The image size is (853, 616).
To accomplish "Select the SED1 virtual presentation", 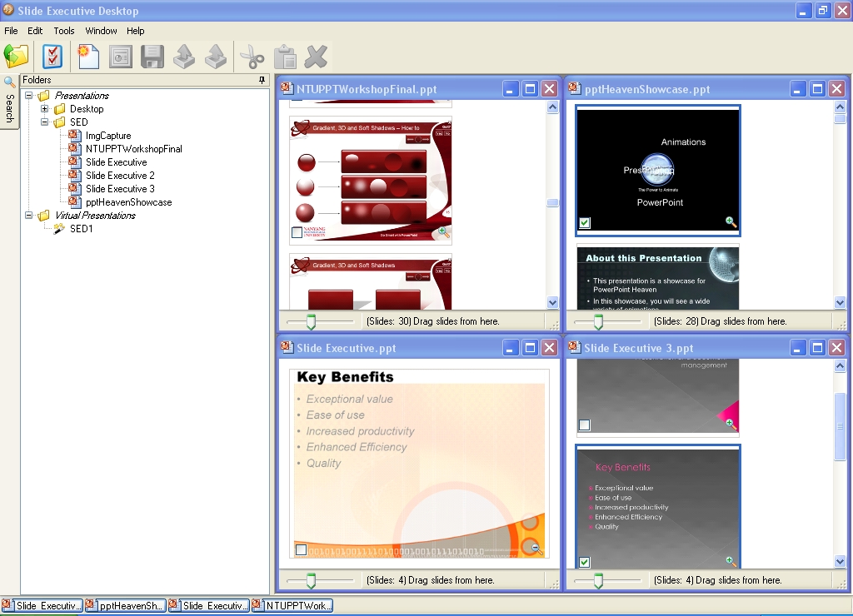I will (x=81, y=229).
